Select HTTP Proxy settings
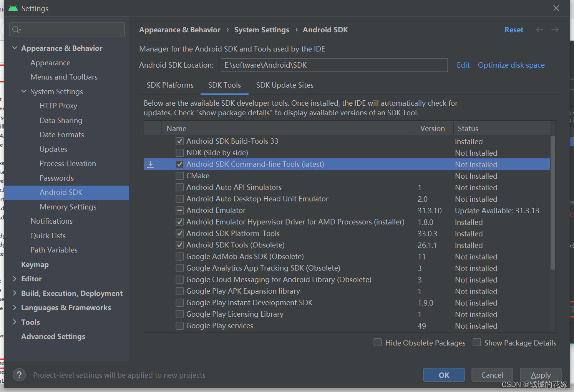Image resolution: width=574 pixels, height=392 pixels. (58, 106)
